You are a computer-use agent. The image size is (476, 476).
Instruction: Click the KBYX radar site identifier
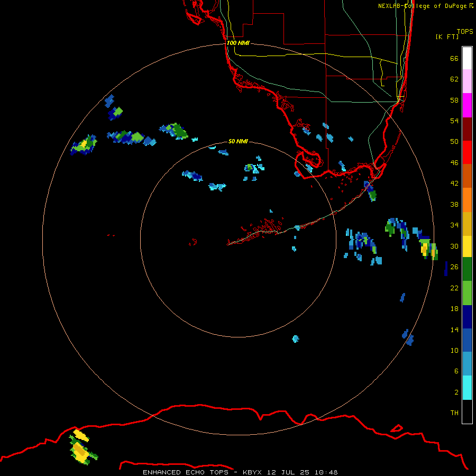tap(252, 472)
